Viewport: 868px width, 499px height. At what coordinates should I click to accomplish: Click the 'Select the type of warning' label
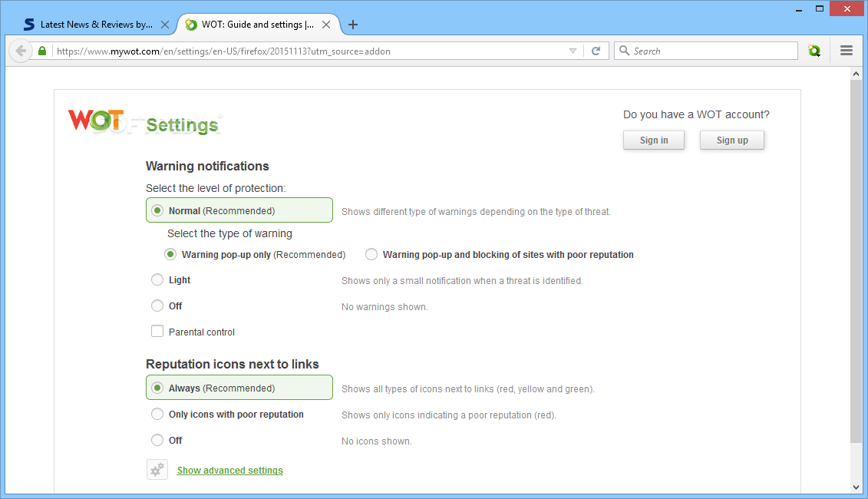click(229, 233)
